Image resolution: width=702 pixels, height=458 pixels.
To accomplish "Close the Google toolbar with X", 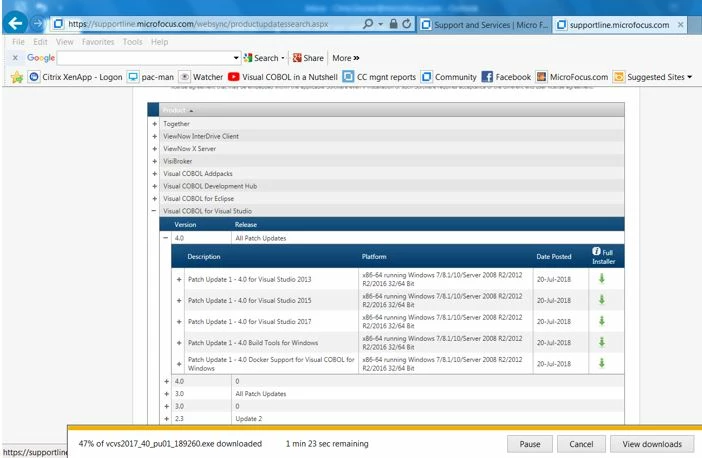I will pos(15,58).
